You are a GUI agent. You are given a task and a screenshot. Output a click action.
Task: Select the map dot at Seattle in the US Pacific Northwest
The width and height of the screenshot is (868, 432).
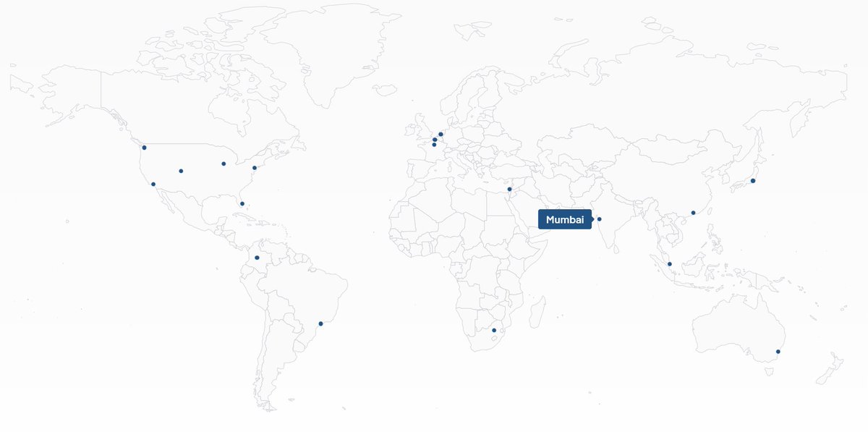click(x=145, y=148)
